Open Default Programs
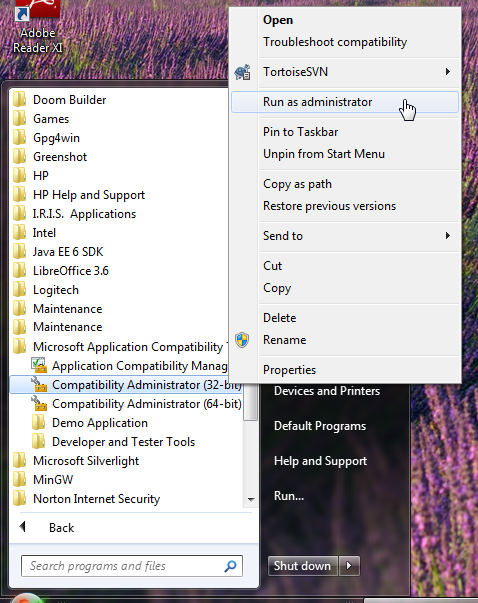The image size is (478, 603). pos(320,426)
